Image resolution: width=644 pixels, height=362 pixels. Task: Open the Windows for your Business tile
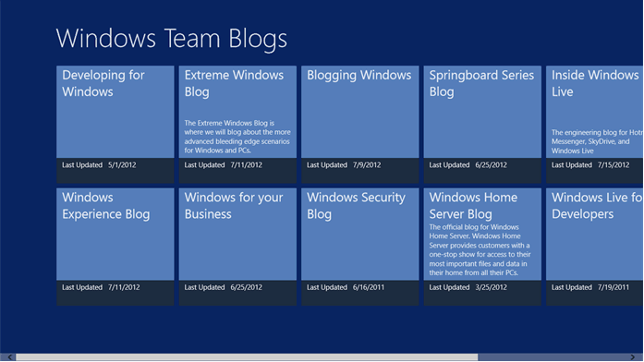tap(237, 247)
